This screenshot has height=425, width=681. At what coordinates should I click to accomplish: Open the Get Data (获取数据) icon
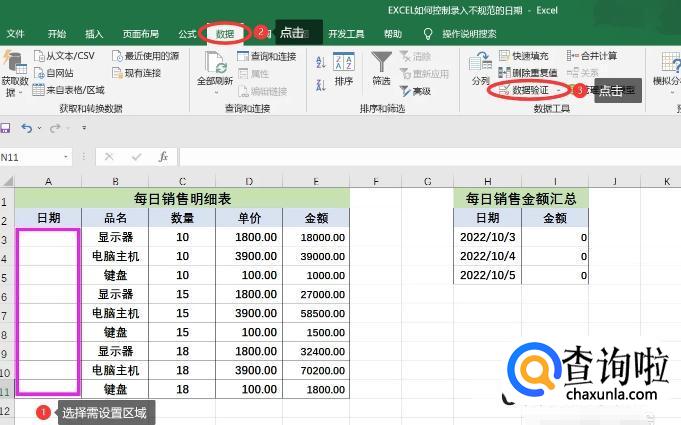point(14,63)
